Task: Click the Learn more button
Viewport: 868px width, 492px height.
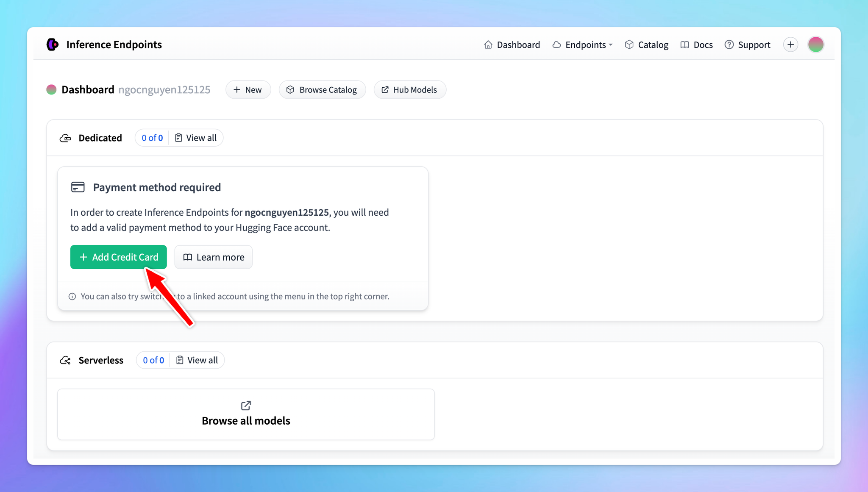Action: coord(214,257)
